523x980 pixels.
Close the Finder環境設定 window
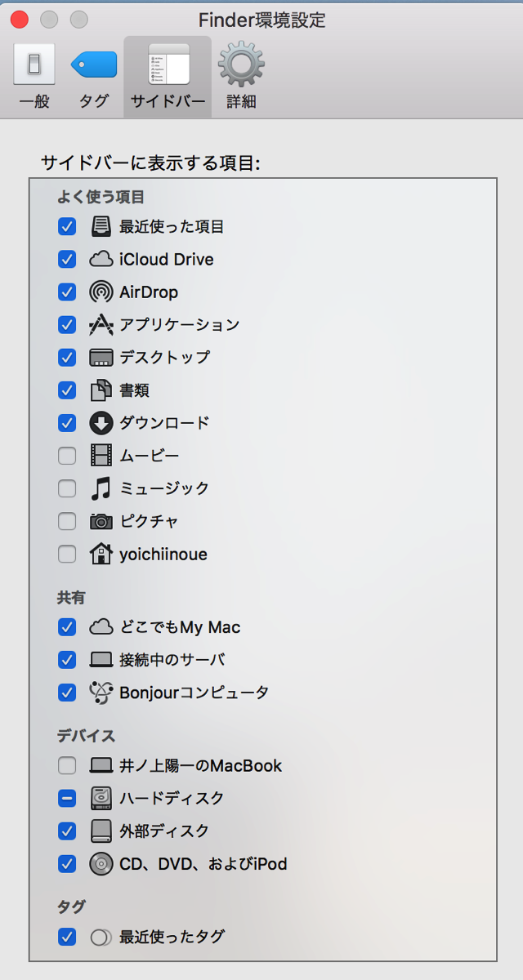point(19,19)
